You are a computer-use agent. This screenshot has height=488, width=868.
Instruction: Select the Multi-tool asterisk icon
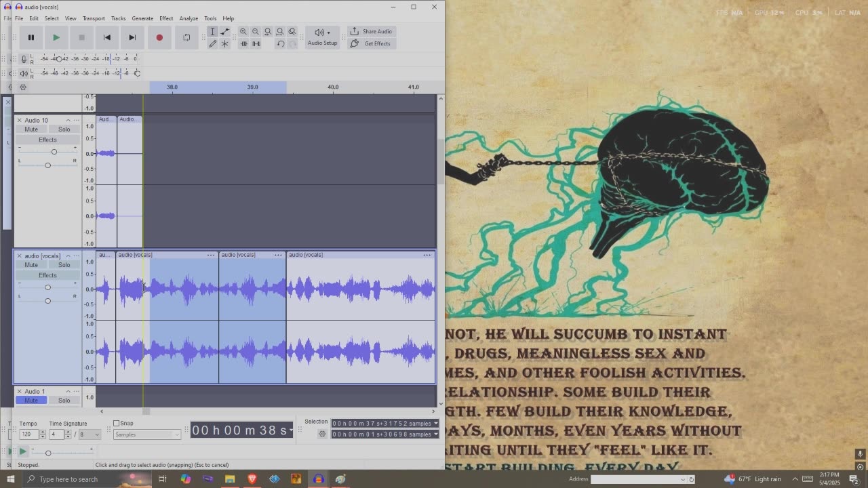225,44
